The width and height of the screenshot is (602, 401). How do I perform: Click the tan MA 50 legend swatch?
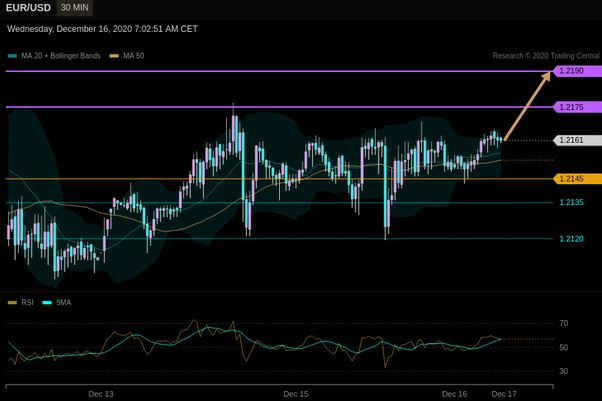pos(114,56)
